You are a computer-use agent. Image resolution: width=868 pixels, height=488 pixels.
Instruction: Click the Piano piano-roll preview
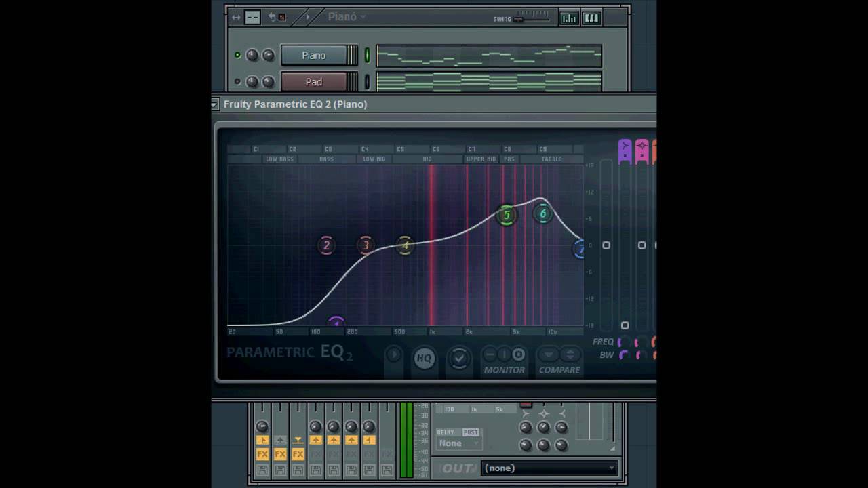489,56
